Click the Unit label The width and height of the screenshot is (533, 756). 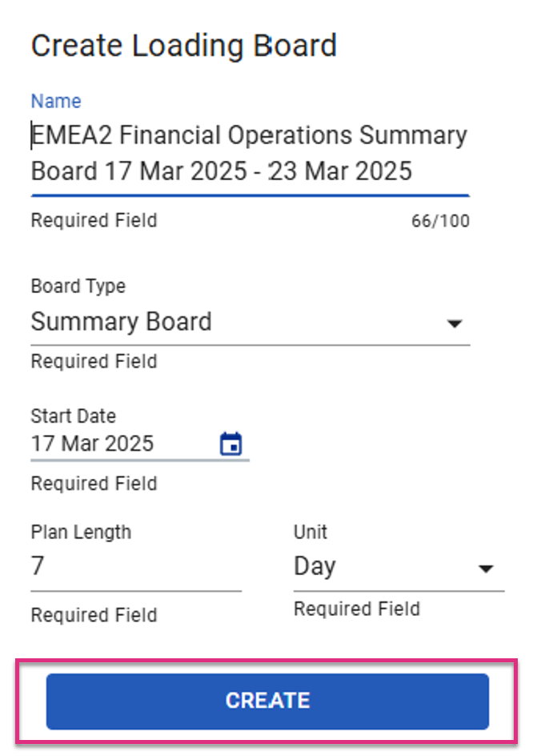click(311, 533)
